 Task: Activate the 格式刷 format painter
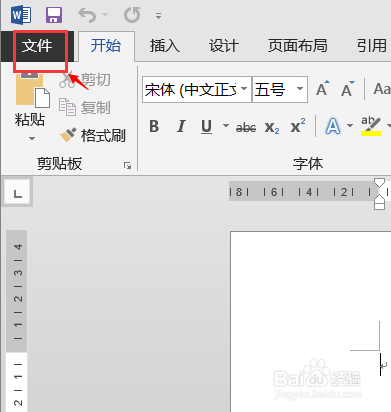[93, 135]
